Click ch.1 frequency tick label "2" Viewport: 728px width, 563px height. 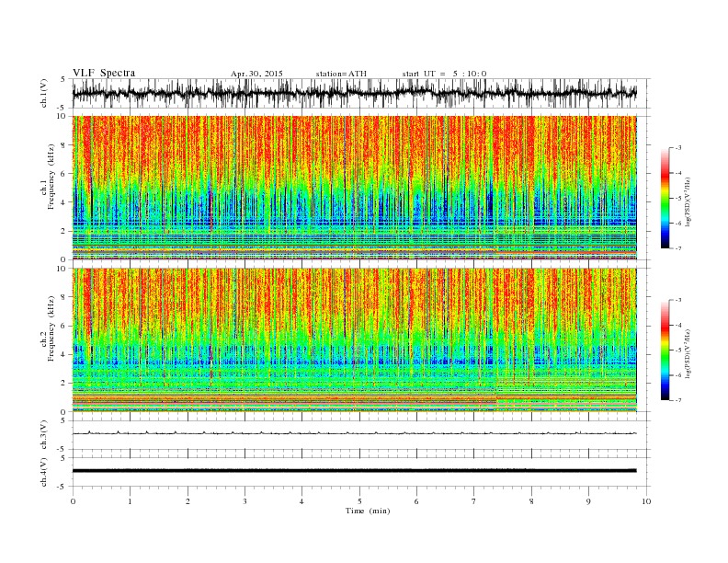64,231
